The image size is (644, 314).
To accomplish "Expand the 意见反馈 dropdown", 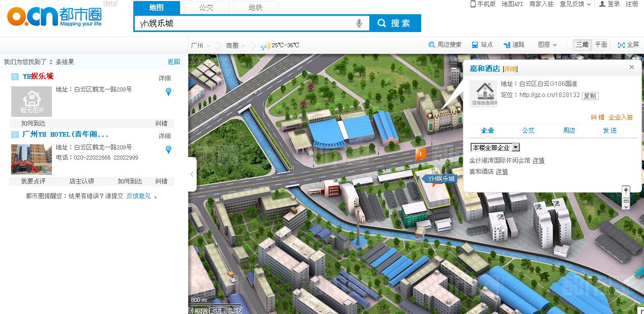I will (575, 4).
